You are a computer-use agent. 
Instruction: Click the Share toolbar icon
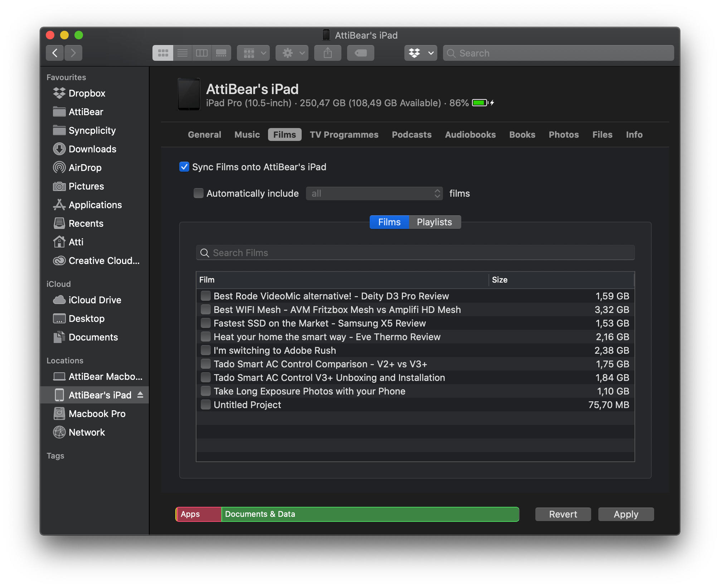click(x=327, y=53)
